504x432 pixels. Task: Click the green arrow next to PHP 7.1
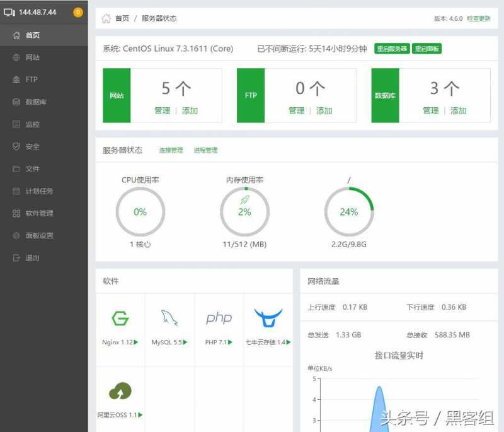230,342
